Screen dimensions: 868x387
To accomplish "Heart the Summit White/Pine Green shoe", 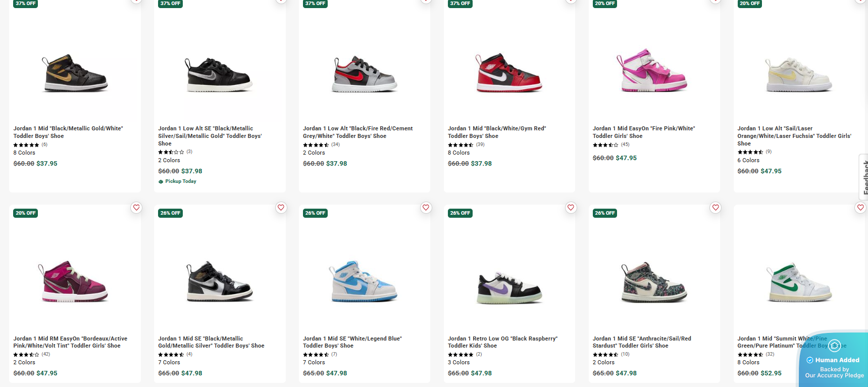I will pos(860,208).
